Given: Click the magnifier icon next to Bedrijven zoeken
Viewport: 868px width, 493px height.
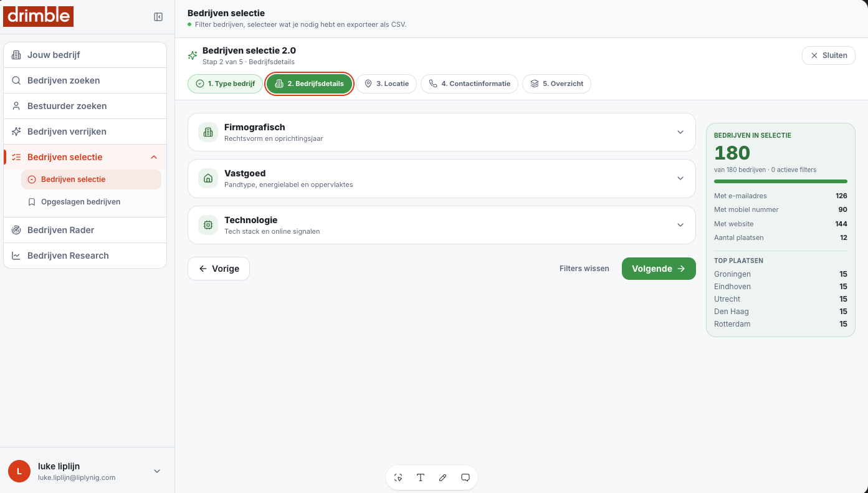Looking at the screenshot, I should pyautogui.click(x=16, y=80).
